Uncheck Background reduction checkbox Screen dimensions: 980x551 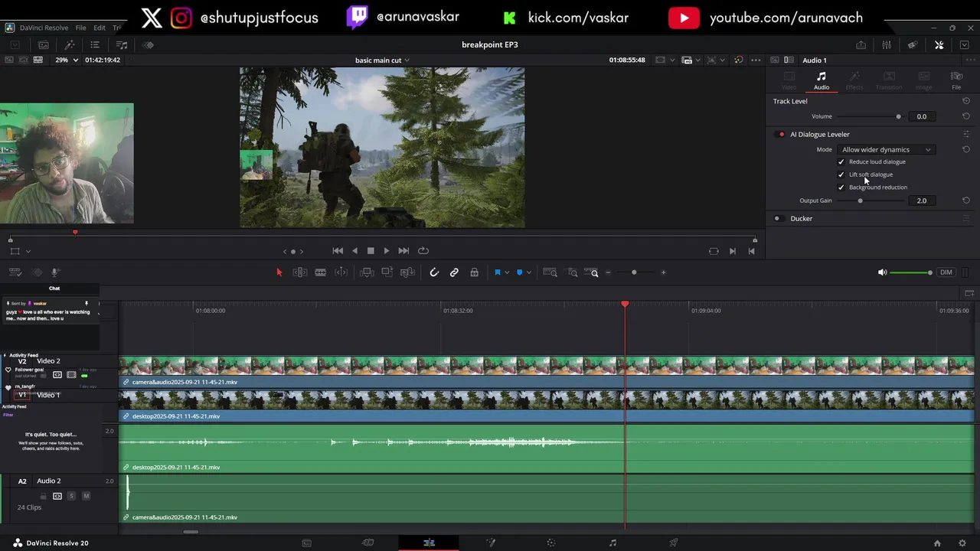click(x=841, y=187)
